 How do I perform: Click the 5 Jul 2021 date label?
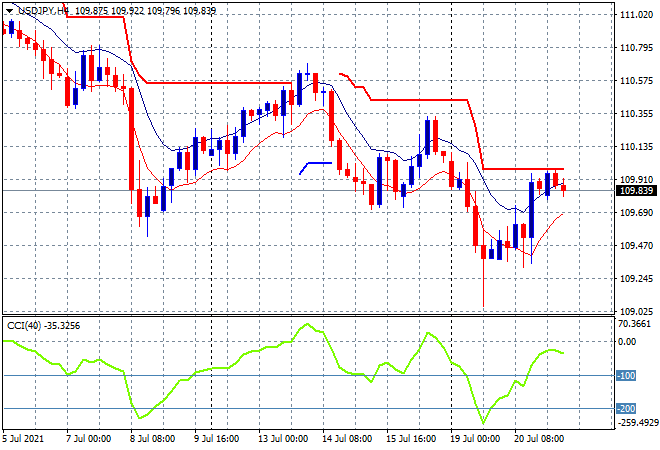coord(23,439)
